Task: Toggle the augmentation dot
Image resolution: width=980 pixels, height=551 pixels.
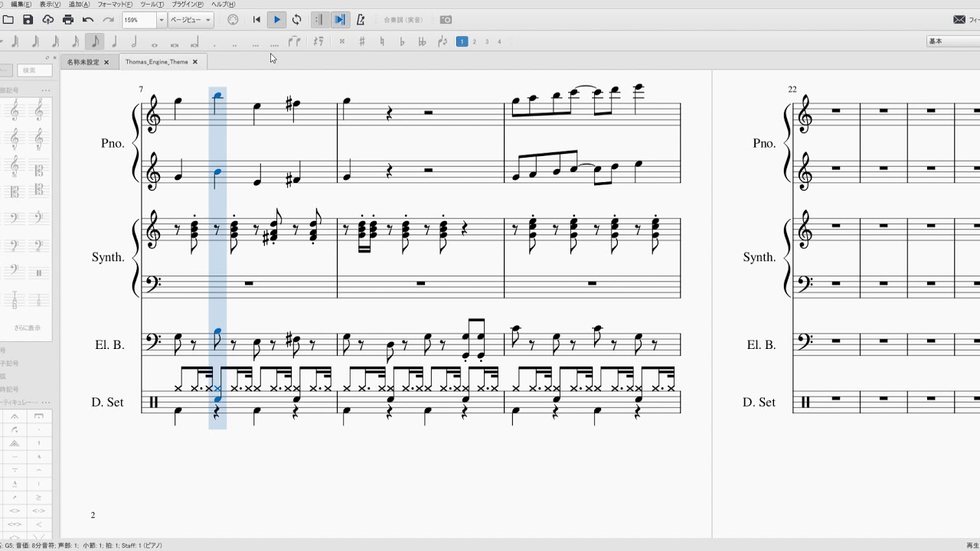Action: (214, 44)
